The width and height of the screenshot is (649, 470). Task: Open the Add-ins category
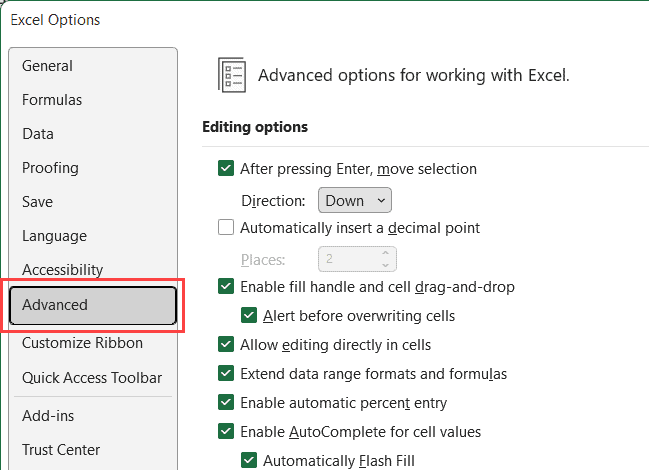tap(48, 416)
